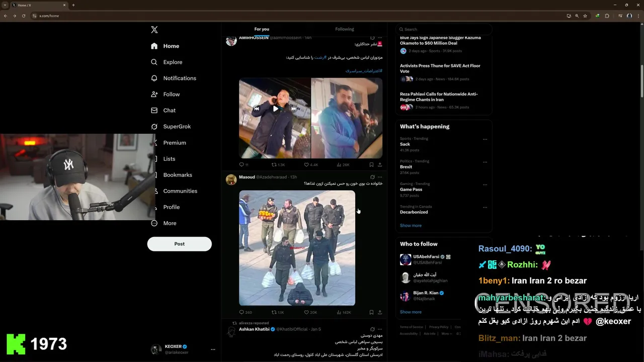Go back in the browser
Viewport: 644px width, 362px height.
6,16
